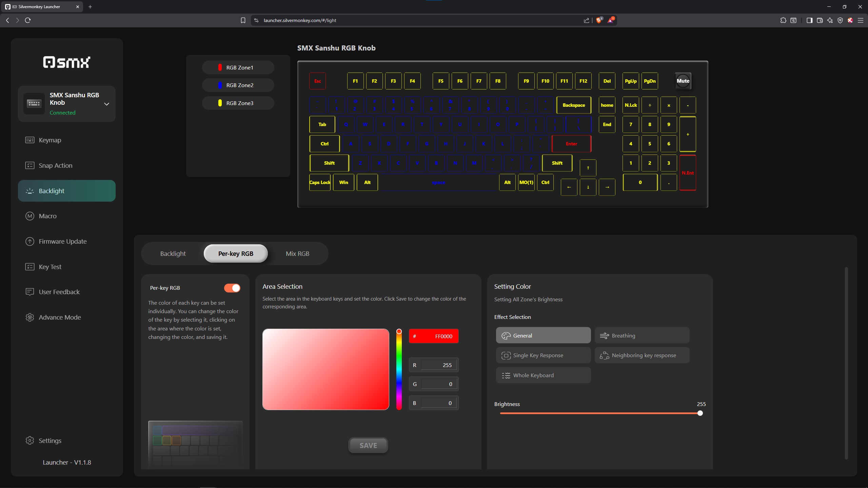The height and width of the screenshot is (488, 868).
Task: Open User Feedback icon
Action: pyautogui.click(x=30, y=292)
